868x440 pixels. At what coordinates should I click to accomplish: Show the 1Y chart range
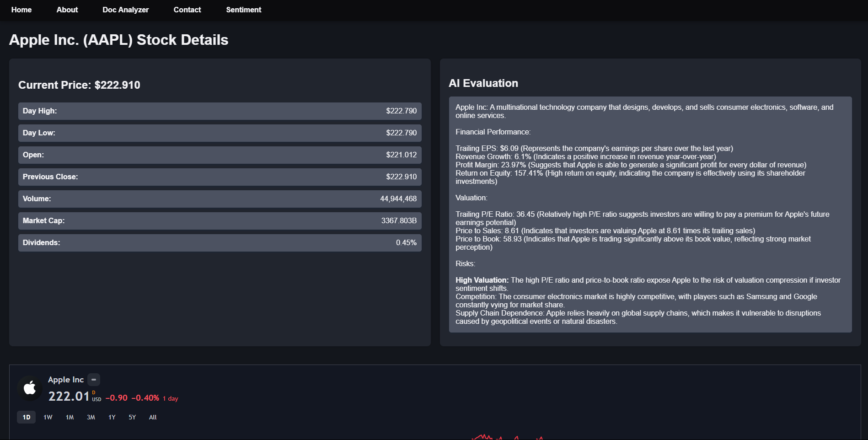(x=112, y=417)
